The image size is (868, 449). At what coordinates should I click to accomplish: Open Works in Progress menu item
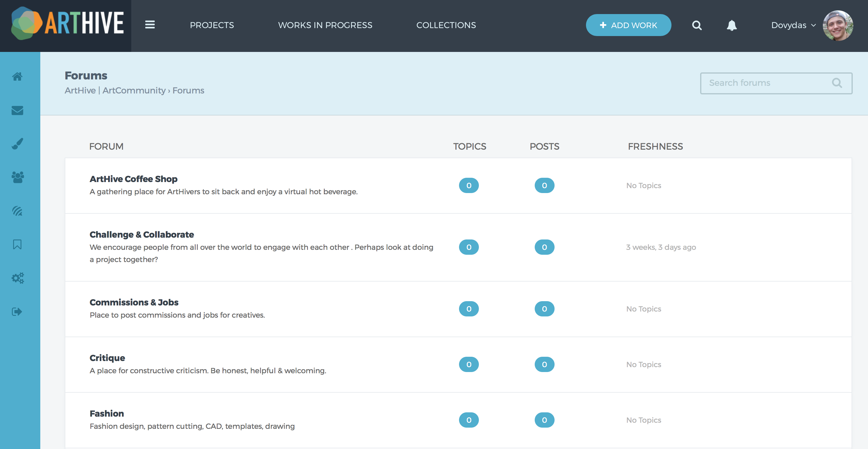[x=325, y=25]
